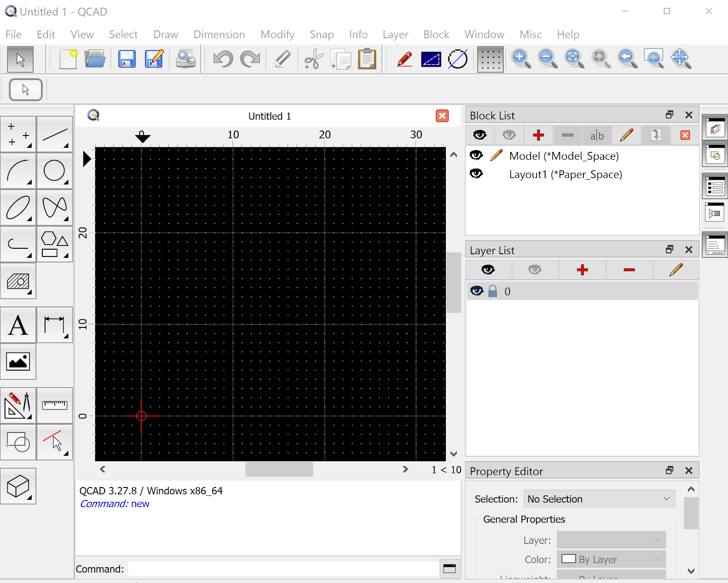Open the Point tools
The width and height of the screenshot is (728, 583).
pos(18,134)
